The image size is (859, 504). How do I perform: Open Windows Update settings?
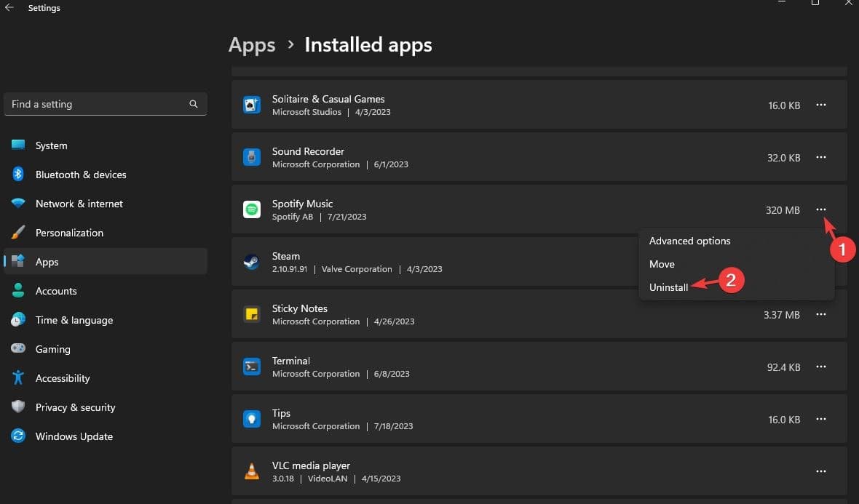pos(74,436)
